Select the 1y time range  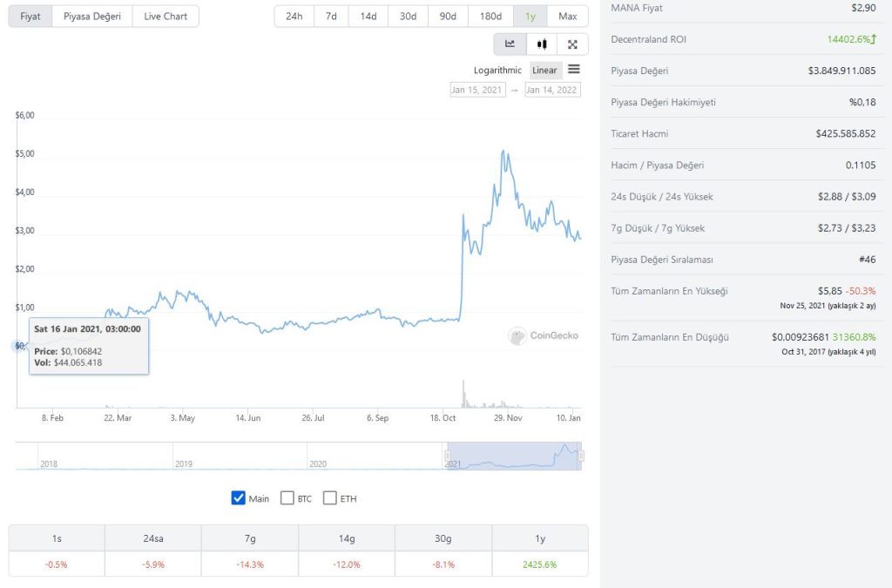[x=530, y=16]
